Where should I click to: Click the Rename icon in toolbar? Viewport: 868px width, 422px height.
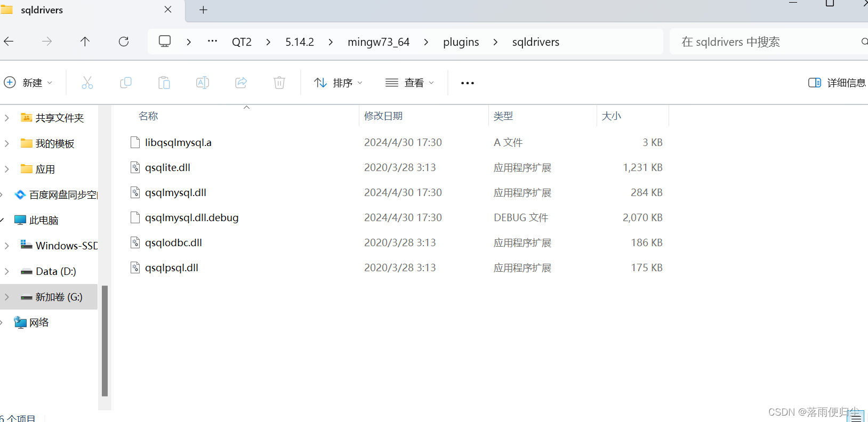pos(203,83)
